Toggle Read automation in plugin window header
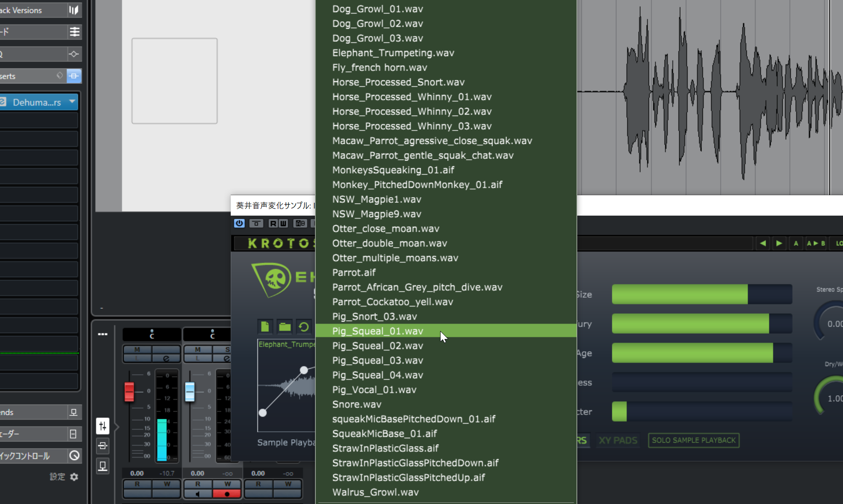Viewport: 843px width, 504px height. click(273, 223)
